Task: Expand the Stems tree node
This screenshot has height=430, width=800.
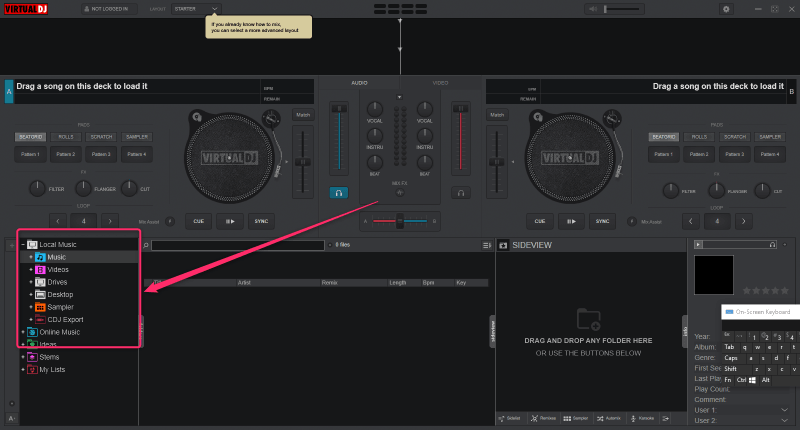Action: [23, 357]
